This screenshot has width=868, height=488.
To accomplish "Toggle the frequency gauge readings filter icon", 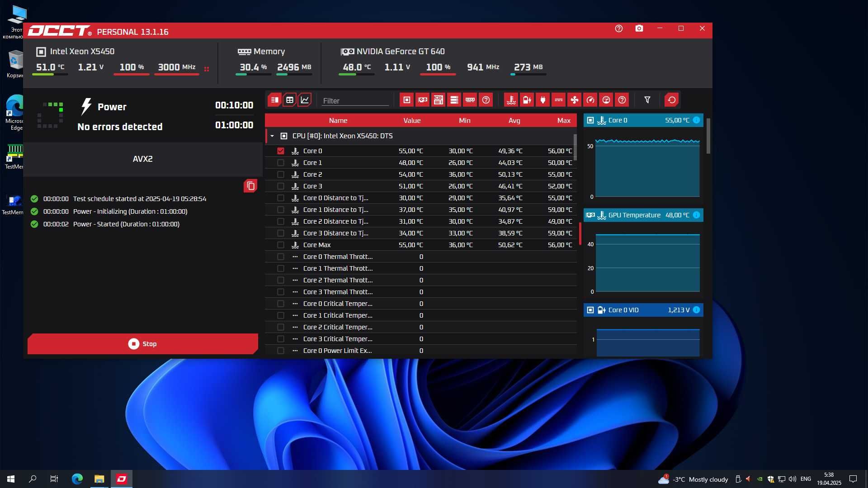I will pyautogui.click(x=590, y=100).
